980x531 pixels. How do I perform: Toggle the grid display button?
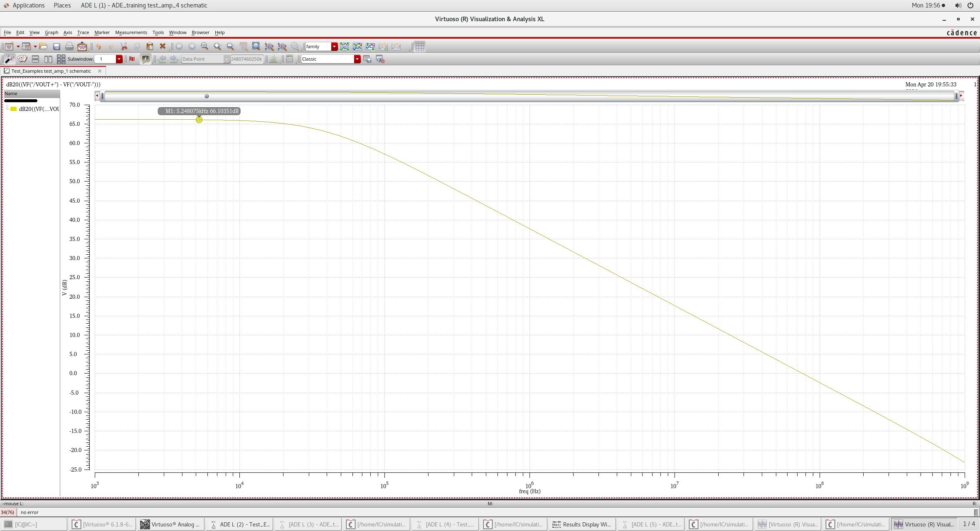[420, 47]
